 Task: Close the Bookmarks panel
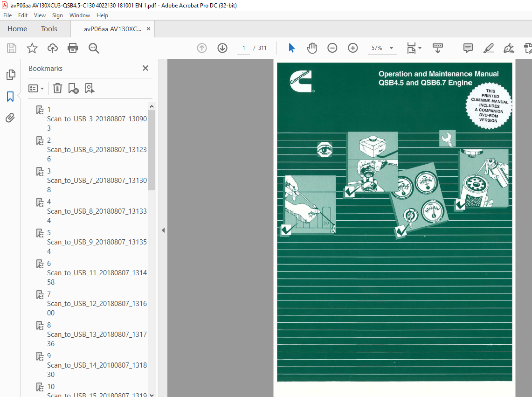145,68
